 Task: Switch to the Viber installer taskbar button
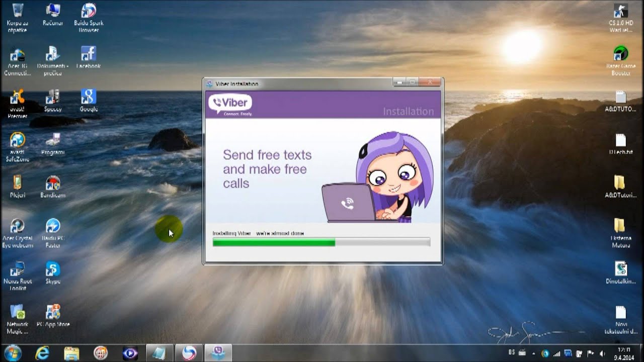(x=218, y=352)
